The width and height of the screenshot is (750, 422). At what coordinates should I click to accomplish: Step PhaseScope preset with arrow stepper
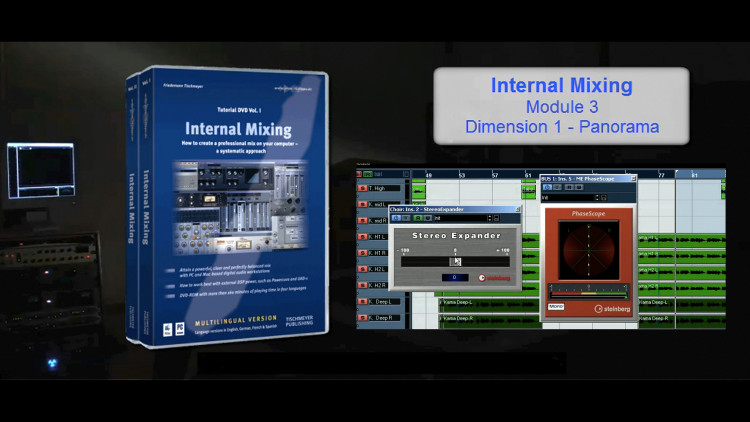(x=596, y=197)
